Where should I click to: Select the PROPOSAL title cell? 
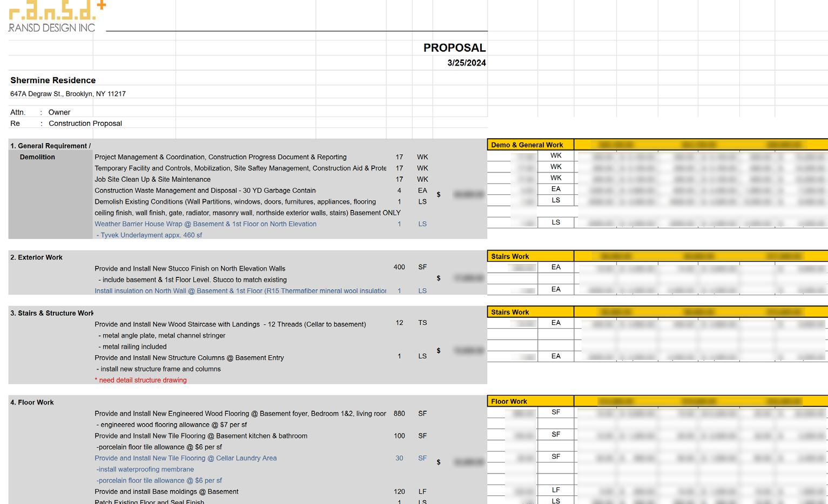(x=454, y=48)
